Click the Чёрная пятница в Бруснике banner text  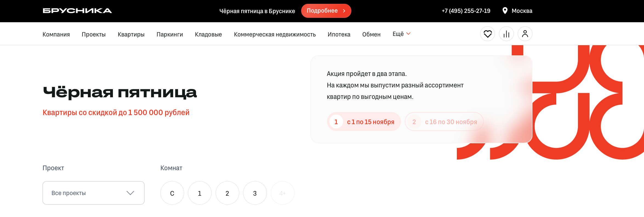click(x=257, y=11)
